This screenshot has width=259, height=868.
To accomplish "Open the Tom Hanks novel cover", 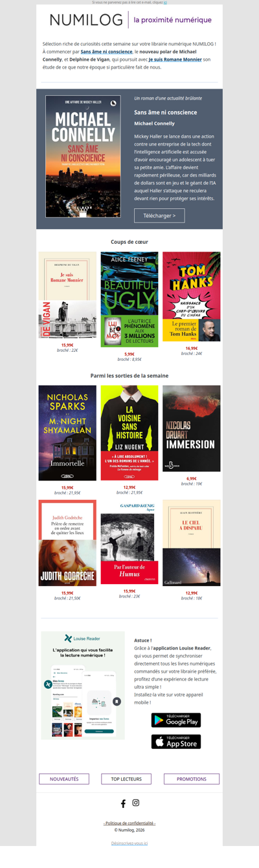I will pos(192,296).
